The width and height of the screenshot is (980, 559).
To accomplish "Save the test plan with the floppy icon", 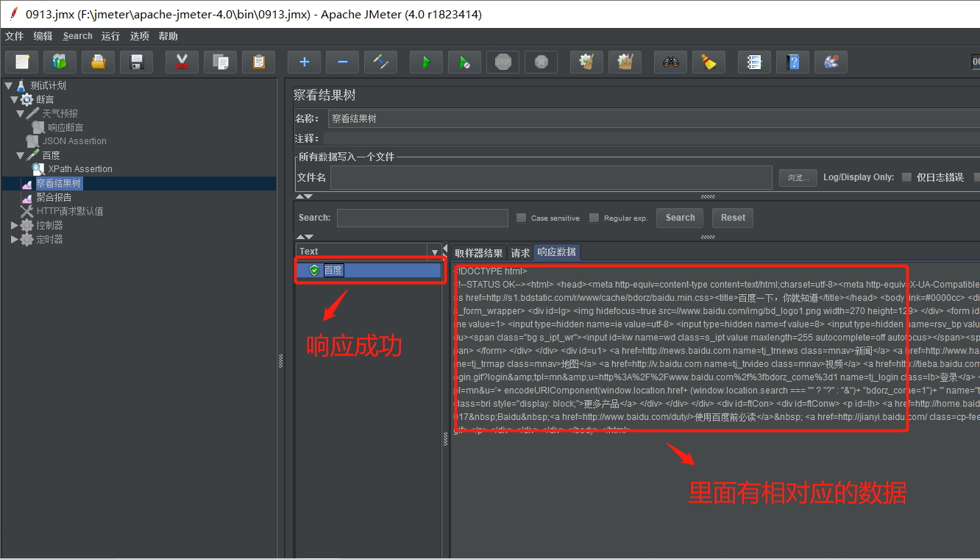I will coord(136,62).
